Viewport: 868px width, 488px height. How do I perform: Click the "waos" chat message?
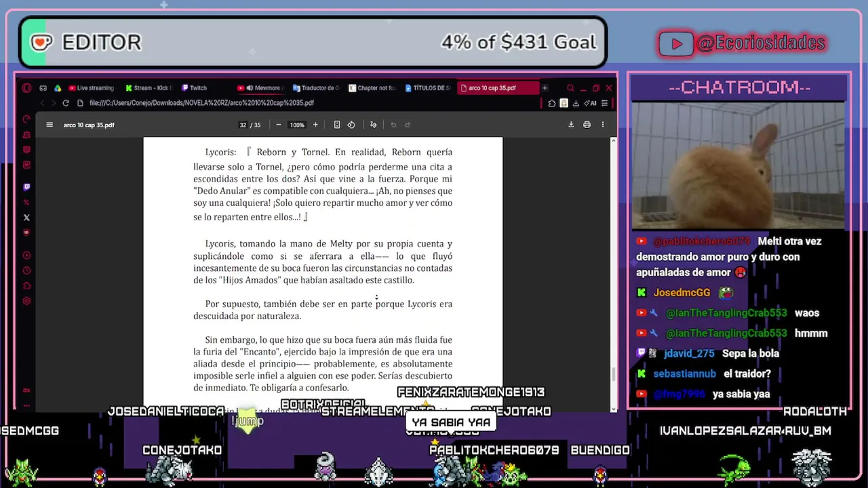807,313
